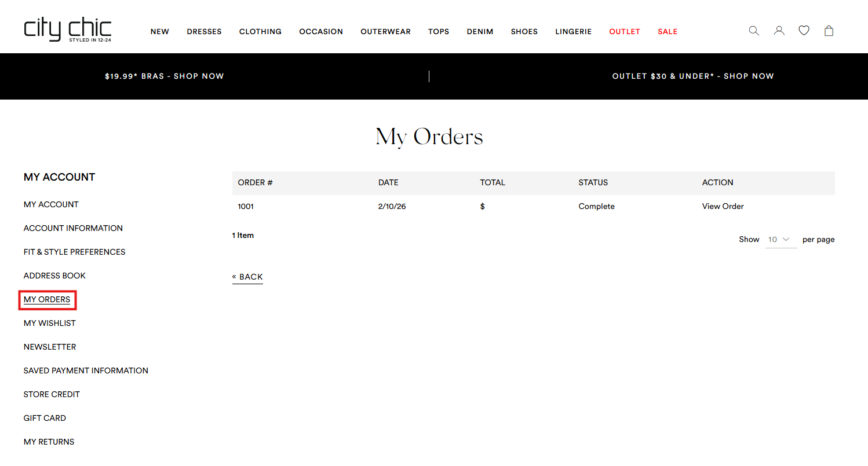The height and width of the screenshot is (466, 868).
Task: Go to Saved Payment Information
Action: [86, 371]
